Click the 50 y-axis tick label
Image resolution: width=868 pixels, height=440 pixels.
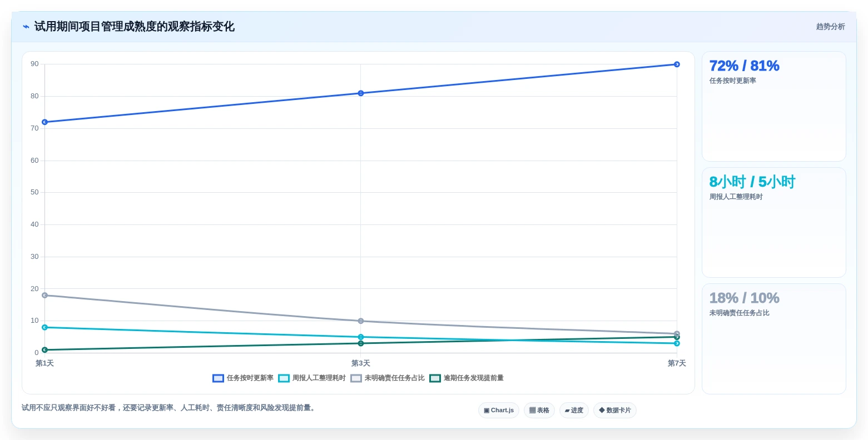coord(35,192)
